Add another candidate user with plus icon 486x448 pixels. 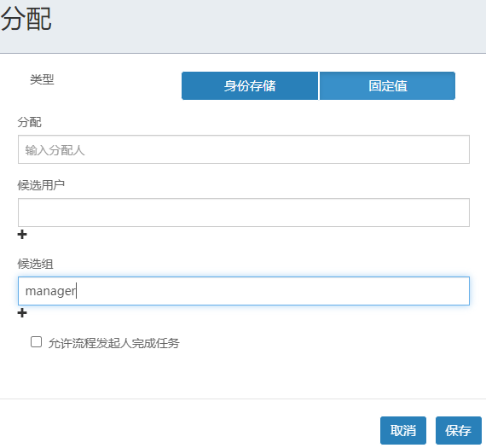click(22, 234)
